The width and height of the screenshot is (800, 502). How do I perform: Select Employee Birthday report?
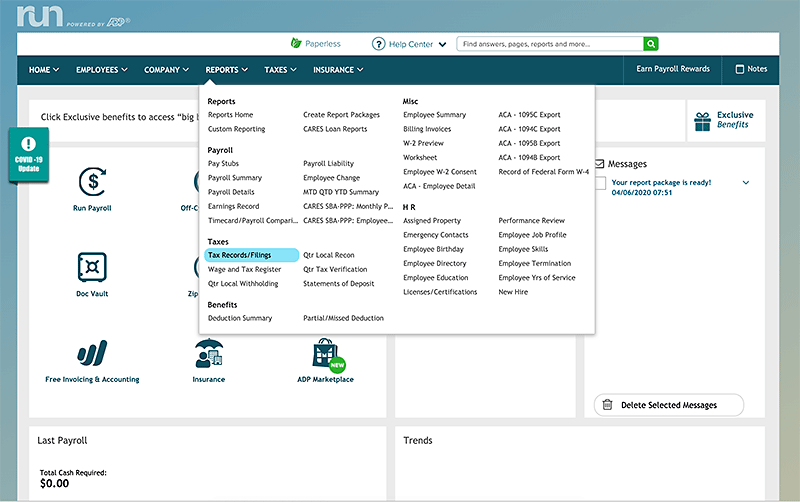click(434, 249)
